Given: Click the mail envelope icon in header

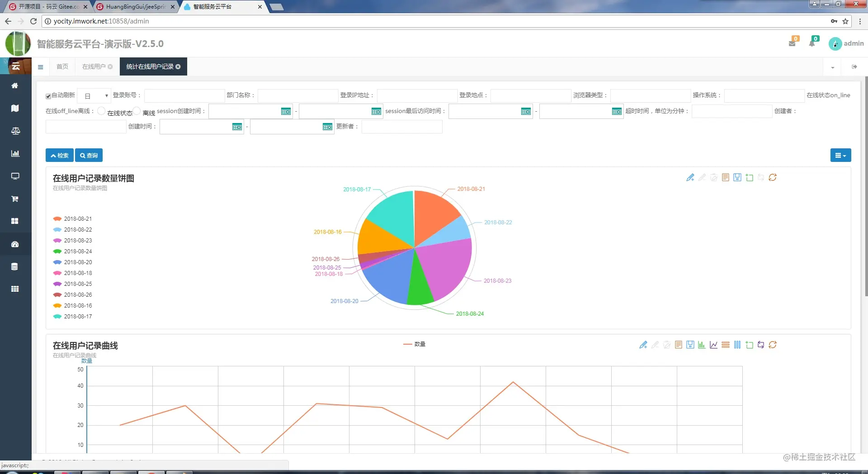Looking at the screenshot, I should coord(792,43).
